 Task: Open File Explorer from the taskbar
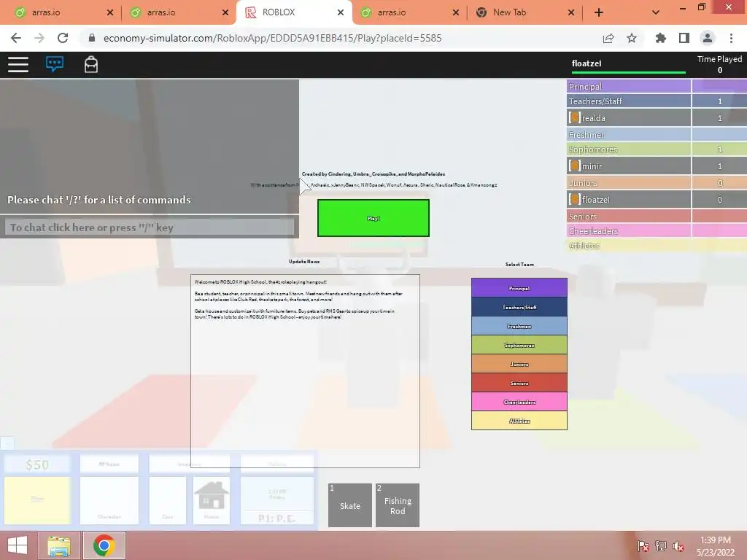pyautogui.click(x=58, y=545)
